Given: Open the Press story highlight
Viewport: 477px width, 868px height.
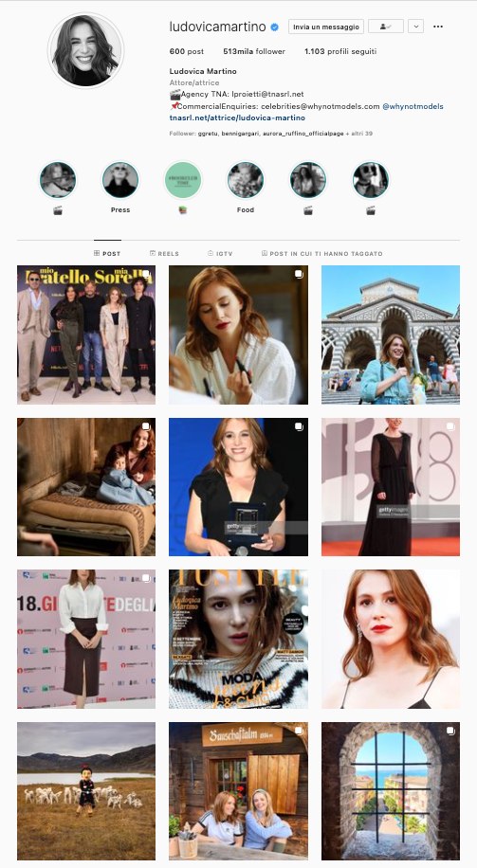Looking at the screenshot, I should pyautogui.click(x=120, y=180).
